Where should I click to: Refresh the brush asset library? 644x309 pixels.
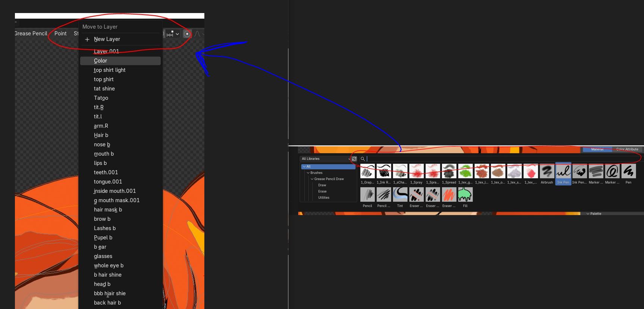click(x=354, y=159)
